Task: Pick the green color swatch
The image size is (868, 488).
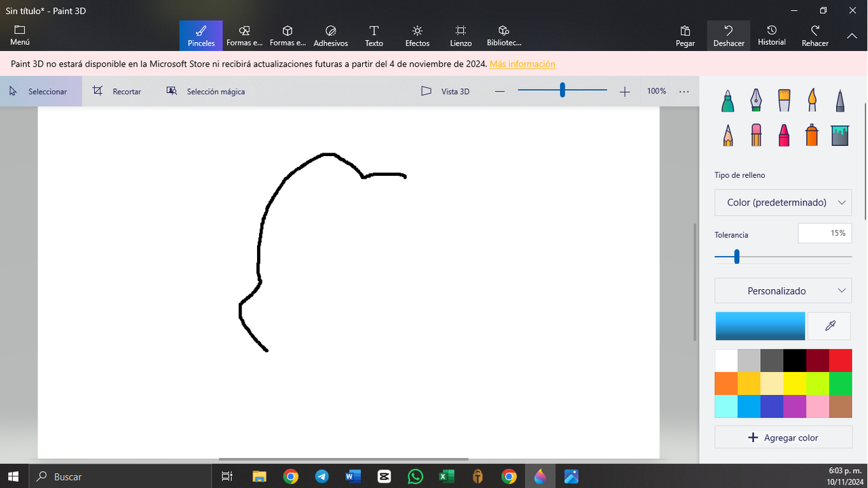Action: pos(840,383)
